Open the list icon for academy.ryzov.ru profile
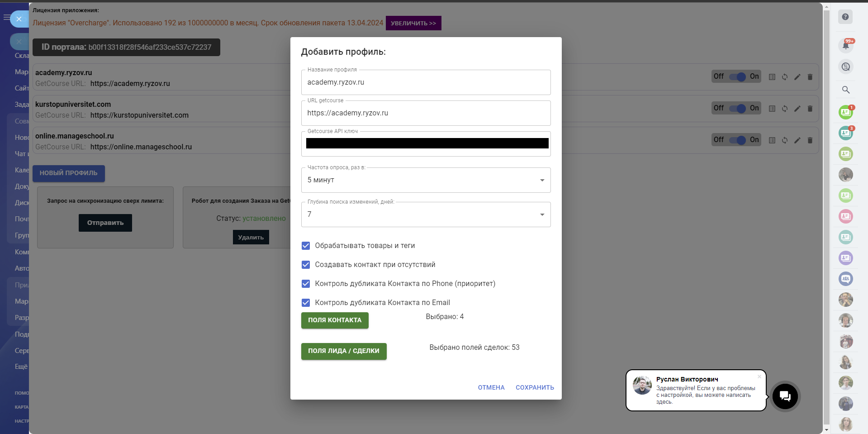 pyautogui.click(x=772, y=77)
